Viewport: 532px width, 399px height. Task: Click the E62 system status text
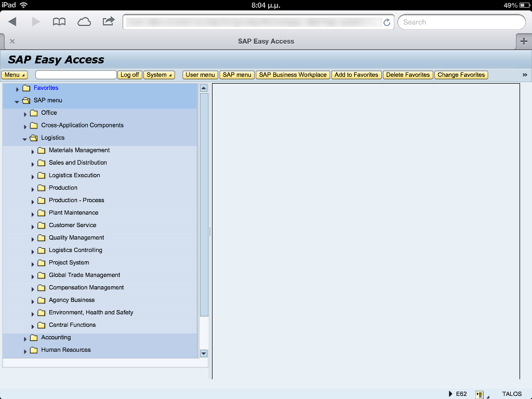(461, 394)
